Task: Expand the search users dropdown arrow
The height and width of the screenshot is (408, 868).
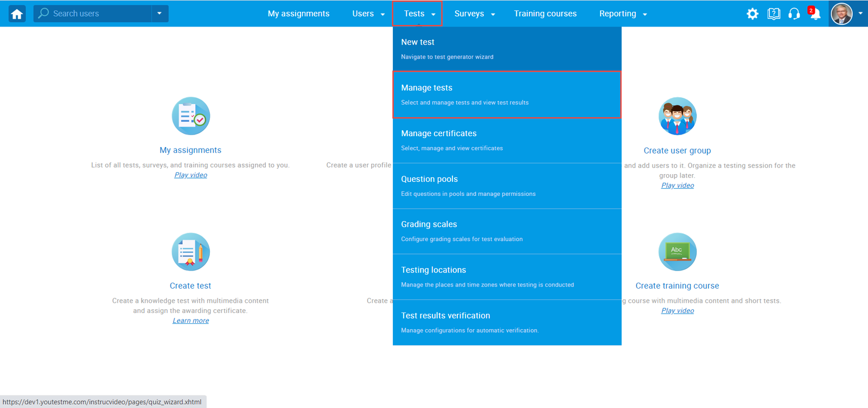Action: point(159,14)
